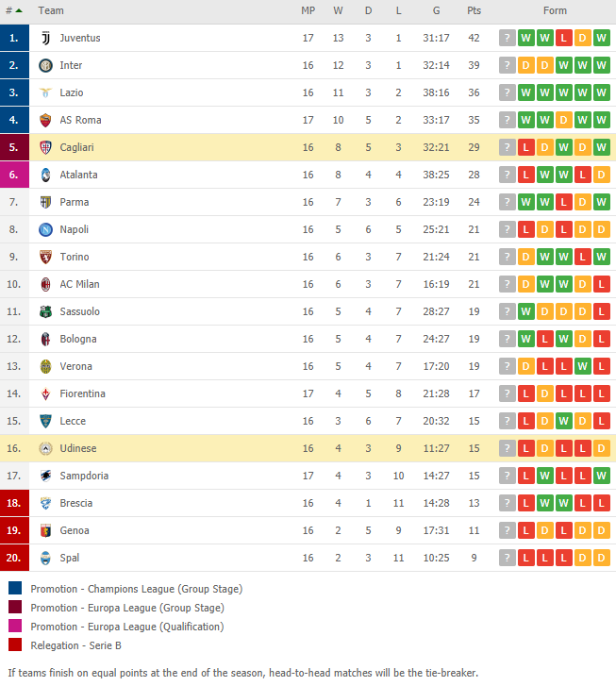616x686 pixels.
Task: Click the Genoa crest icon
Action: [x=45, y=530]
